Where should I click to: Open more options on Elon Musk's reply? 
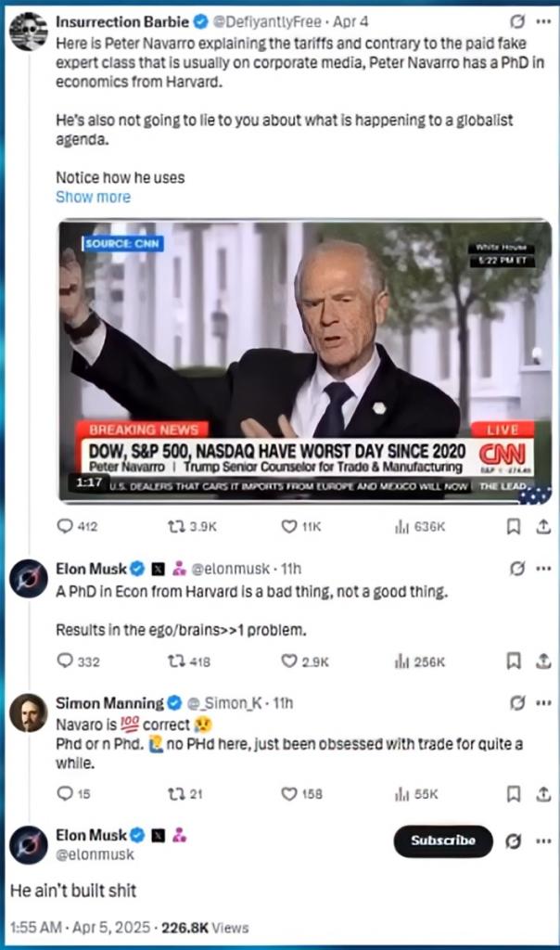(x=543, y=568)
